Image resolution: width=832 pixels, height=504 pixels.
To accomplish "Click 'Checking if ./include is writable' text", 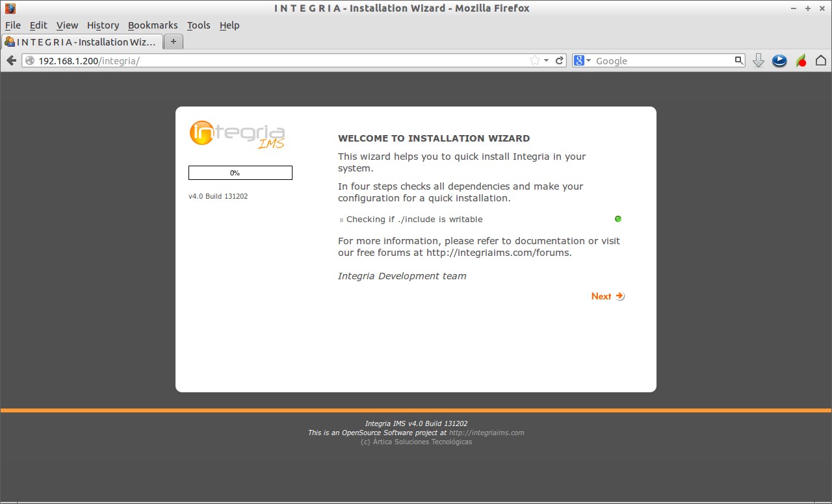I will [x=415, y=220].
